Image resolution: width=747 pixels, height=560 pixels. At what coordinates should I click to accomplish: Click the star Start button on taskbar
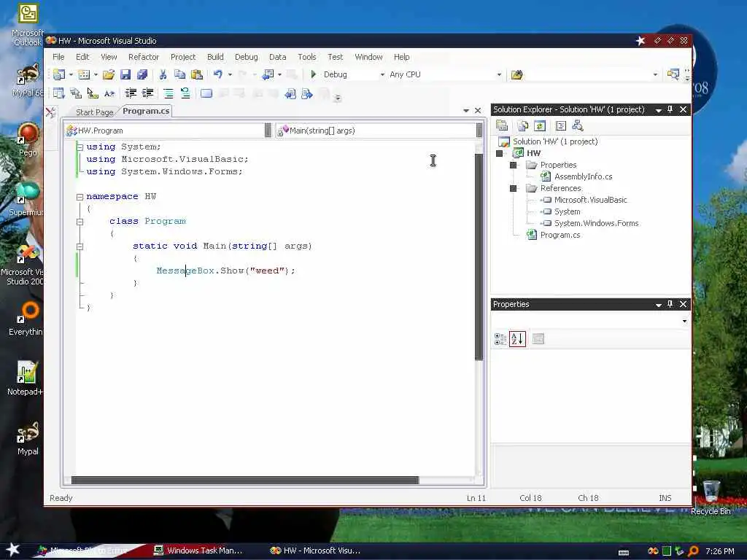12,550
